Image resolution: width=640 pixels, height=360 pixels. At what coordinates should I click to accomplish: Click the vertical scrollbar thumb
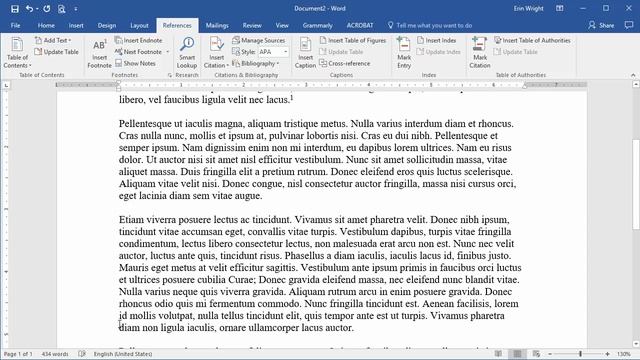(x=636, y=184)
